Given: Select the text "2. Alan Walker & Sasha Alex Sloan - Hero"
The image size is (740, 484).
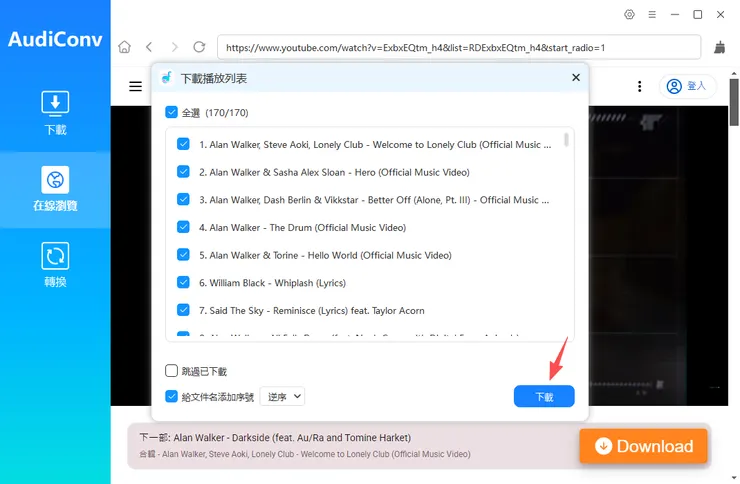Looking at the screenshot, I should click(287, 172).
